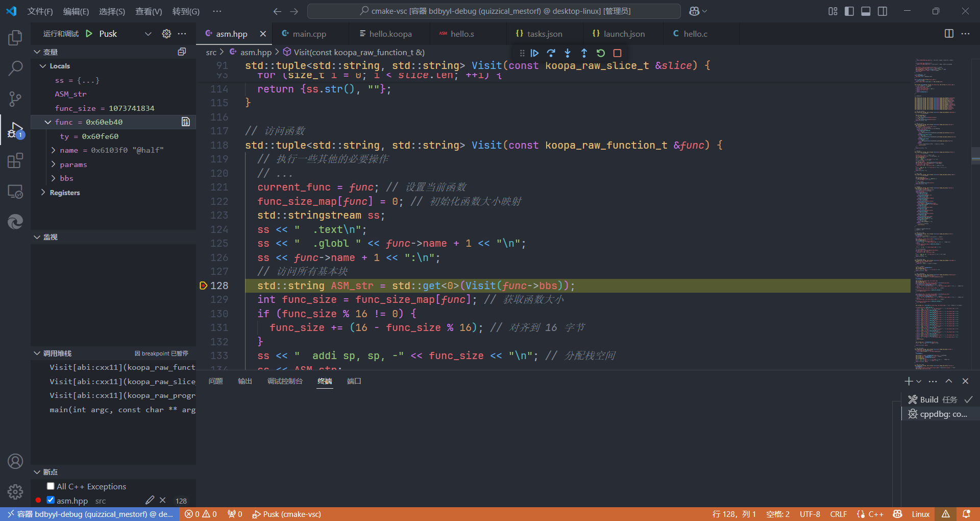Open Source Control view

pyautogui.click(x=15, y=99)
